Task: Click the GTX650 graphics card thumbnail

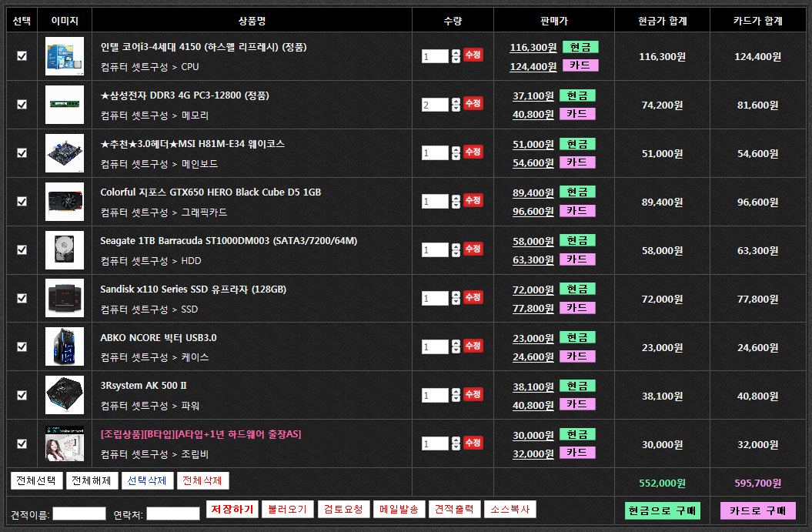Action: [x=65, y=202]
